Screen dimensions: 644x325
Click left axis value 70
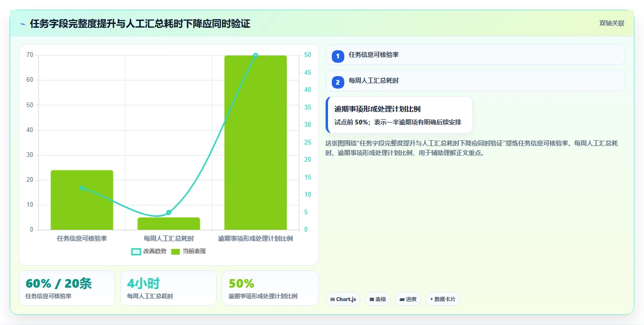[30, 55]
